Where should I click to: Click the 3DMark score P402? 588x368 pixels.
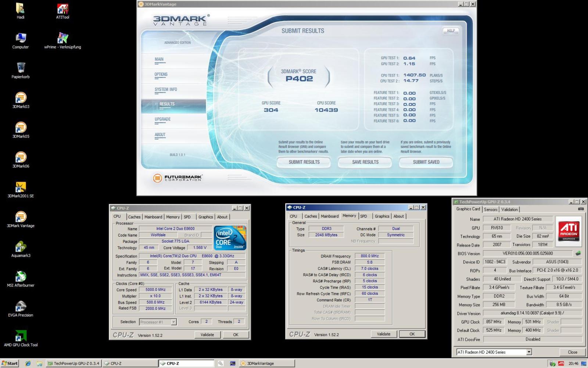[x=299, y=79]
